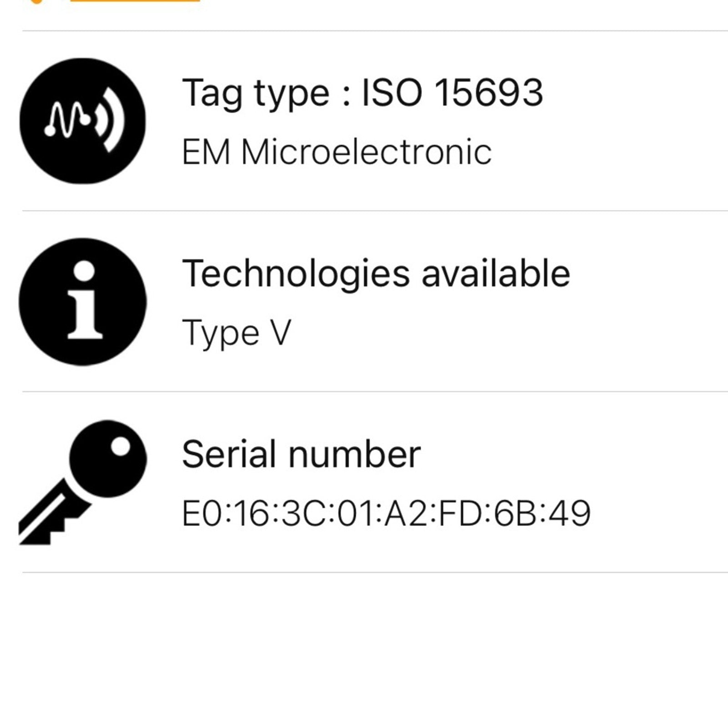Screen dimensions: 728x728
Task: Select the 'Tag type : ISO 15693' heading
Action: [x=362, y=93]
